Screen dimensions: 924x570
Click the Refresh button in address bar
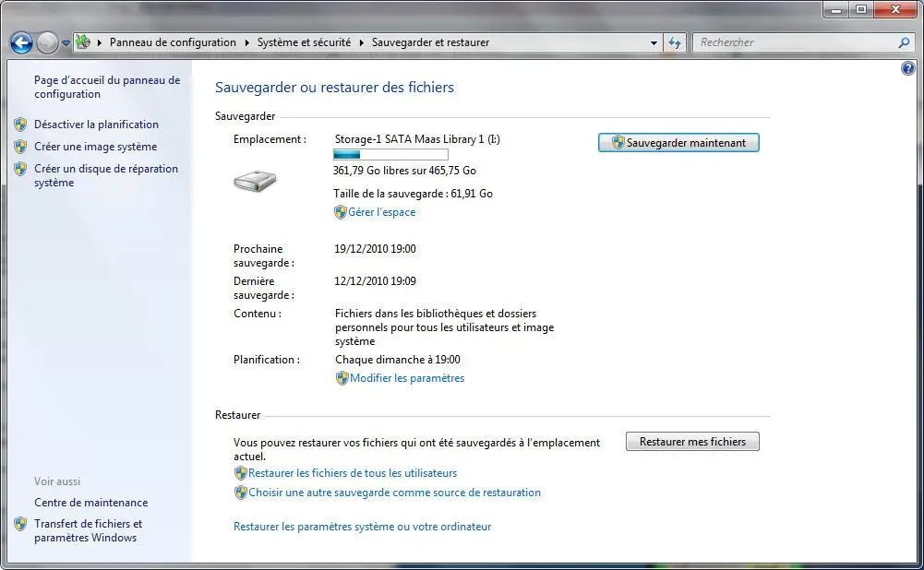(x=675, y=42)
